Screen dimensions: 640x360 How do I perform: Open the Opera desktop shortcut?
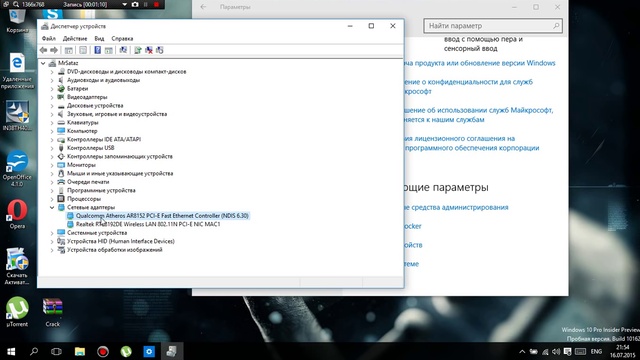[17, 214]
